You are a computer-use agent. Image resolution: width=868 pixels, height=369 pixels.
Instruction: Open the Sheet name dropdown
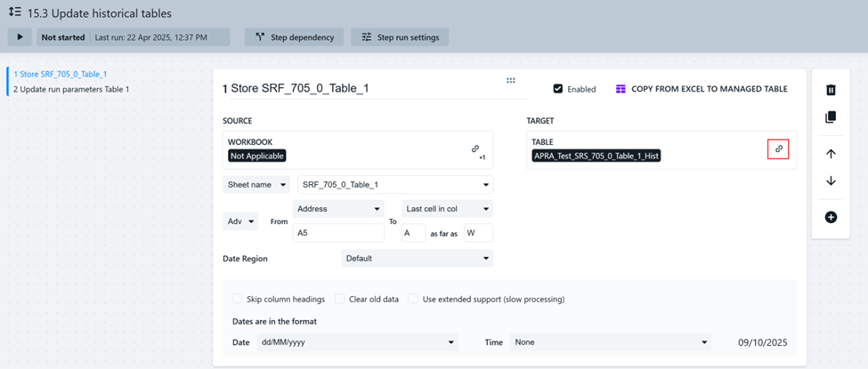click(x=256, y=185)
